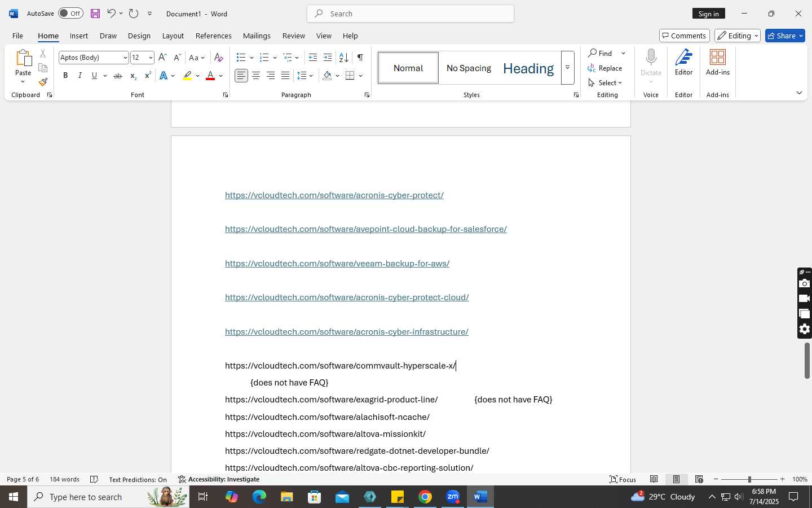Screen dimensions: 812x508
Task: Expand the Paste options arrow
Action: point(23,82)
